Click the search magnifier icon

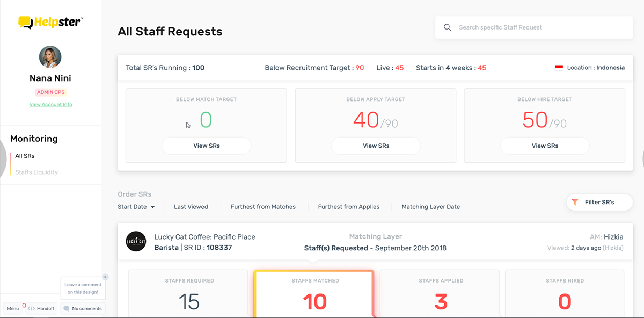pos(447,27)
